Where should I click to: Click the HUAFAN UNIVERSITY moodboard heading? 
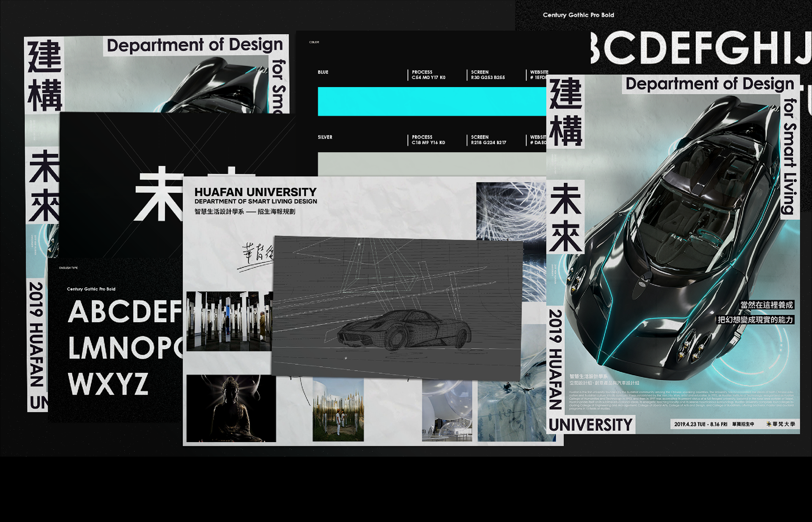click(255, 192)
